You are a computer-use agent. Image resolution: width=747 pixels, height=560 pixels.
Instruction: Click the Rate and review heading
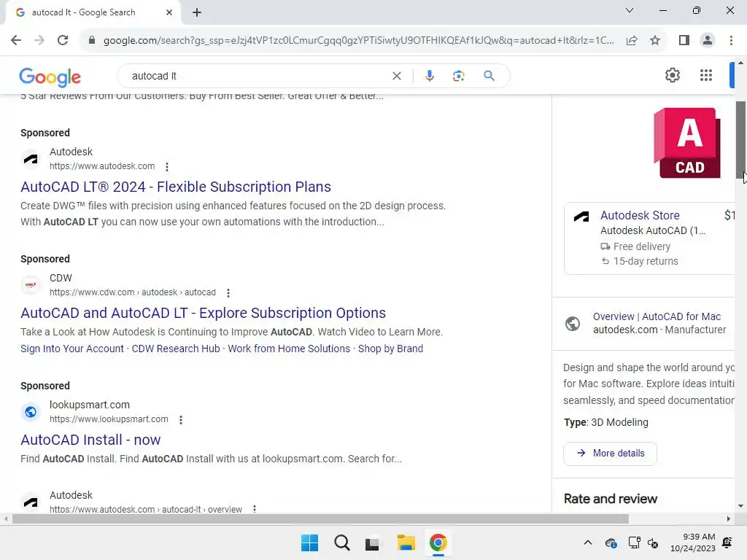[x=611, y=499]
